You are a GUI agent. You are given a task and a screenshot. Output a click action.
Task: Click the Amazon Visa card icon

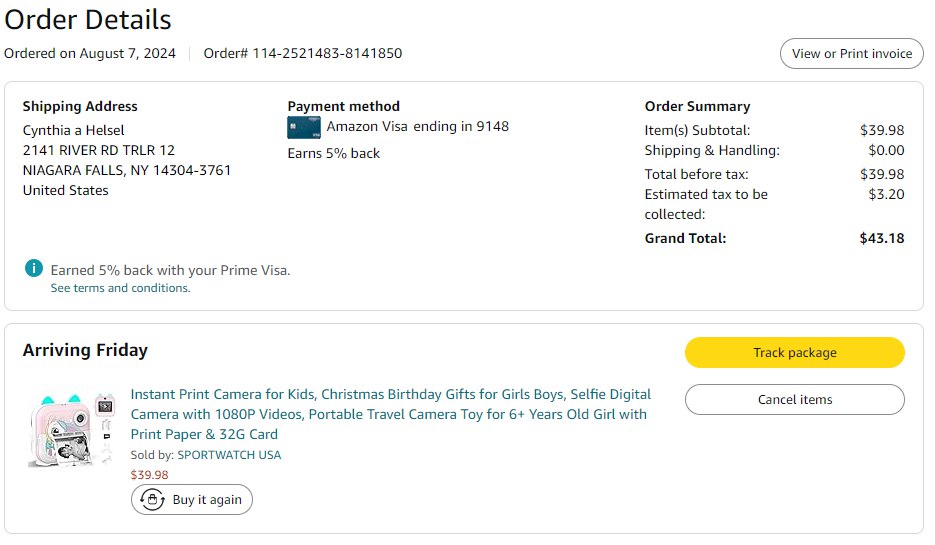(303, 127)
